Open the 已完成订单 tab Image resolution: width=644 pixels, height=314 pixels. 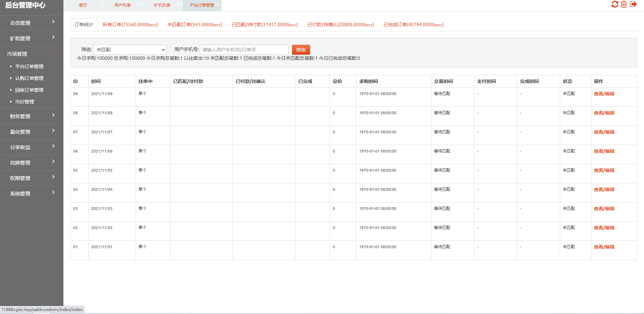pyautogui.click(x=413, y=25)
